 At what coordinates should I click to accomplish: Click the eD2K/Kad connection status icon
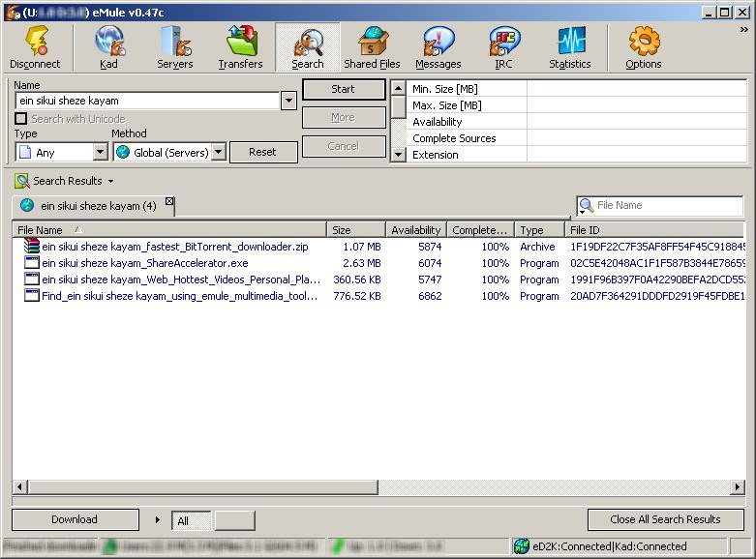pyautogui.click(x=521, y=546)
